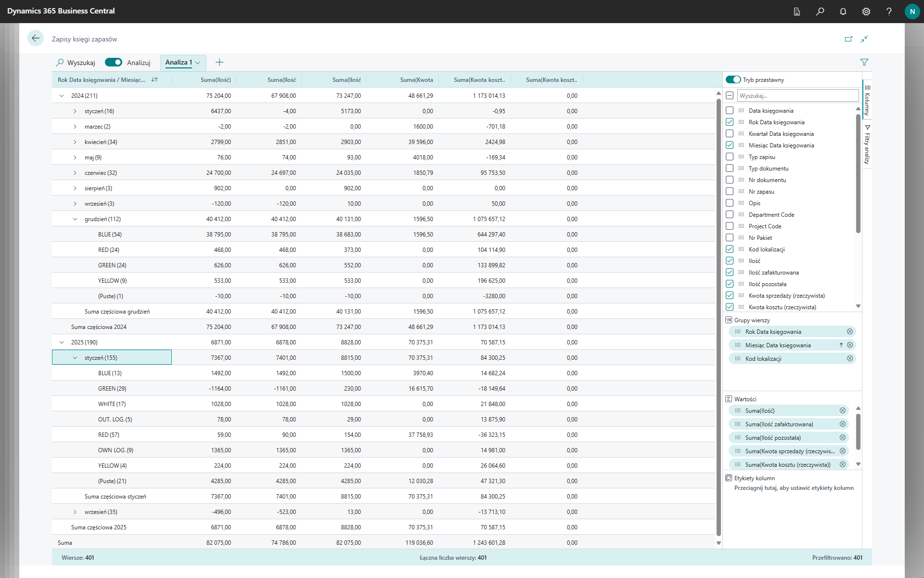Select WHITE (17) row
Image resolution: width=924 pixels, height=578 pixels.
[384, 404]
